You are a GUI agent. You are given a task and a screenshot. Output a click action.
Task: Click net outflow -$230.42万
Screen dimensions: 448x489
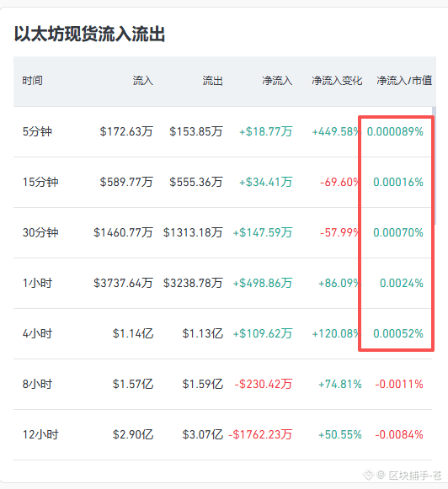(x=264, y=384)
